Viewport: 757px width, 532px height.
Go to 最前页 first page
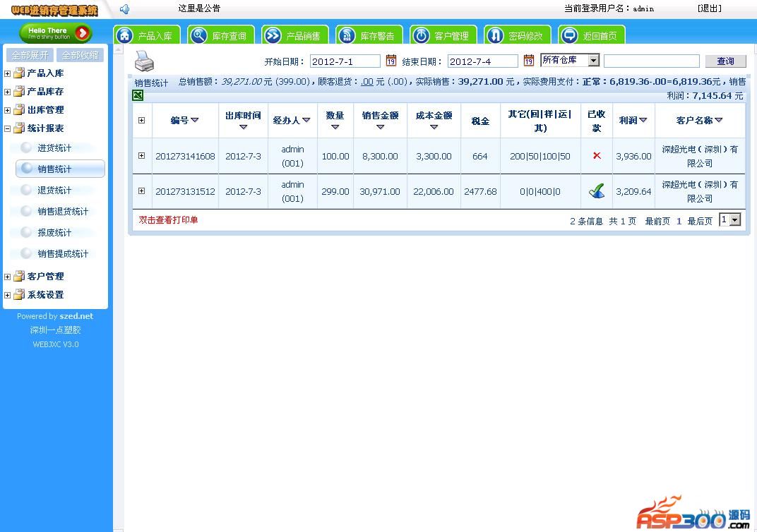click(x=657, y=221)
